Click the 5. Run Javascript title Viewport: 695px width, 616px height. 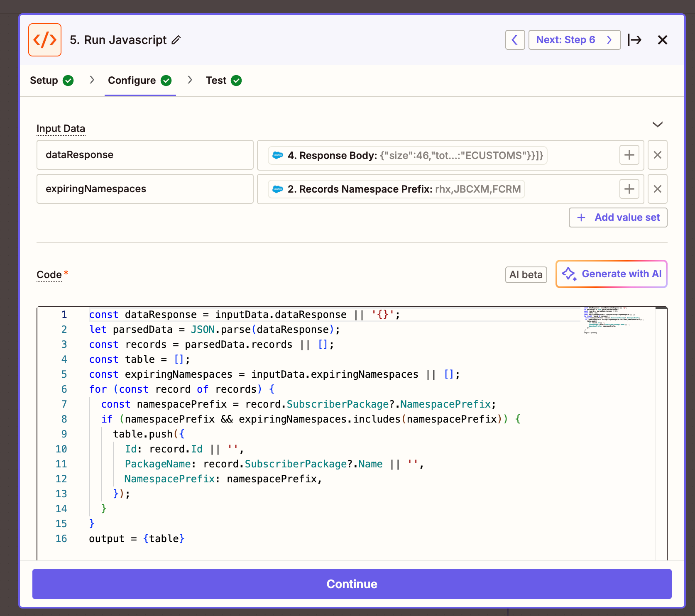118,40
